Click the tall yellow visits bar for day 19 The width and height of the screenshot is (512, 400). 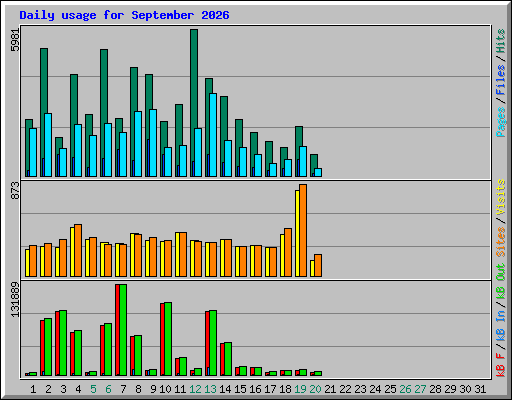click(x=297, y=233)
